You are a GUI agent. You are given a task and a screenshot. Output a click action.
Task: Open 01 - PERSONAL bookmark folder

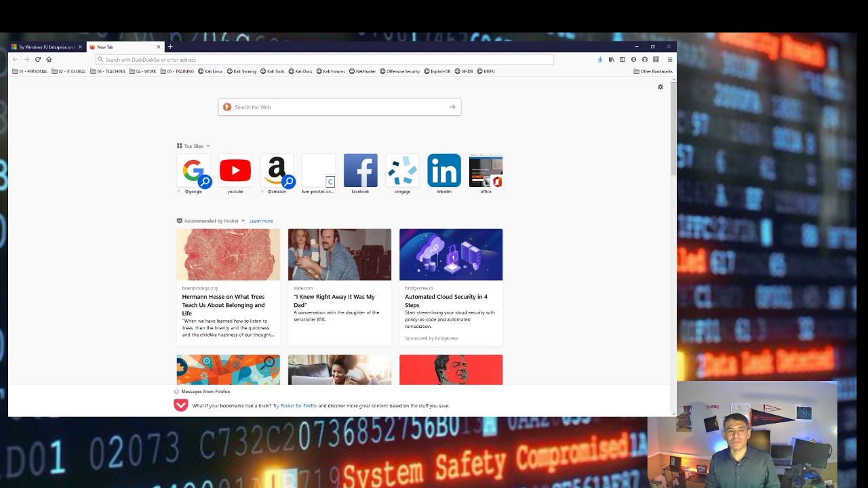click(x=30, y=71)
